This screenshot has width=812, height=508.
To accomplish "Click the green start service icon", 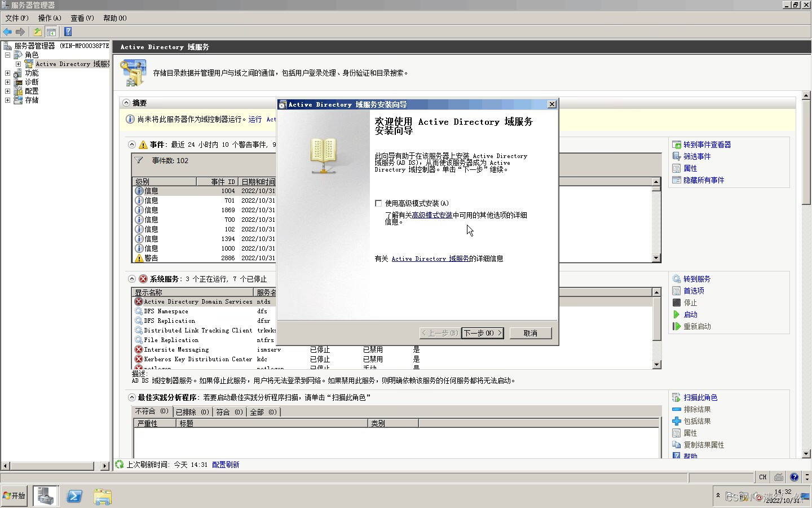I will click(x=677, y=314).
